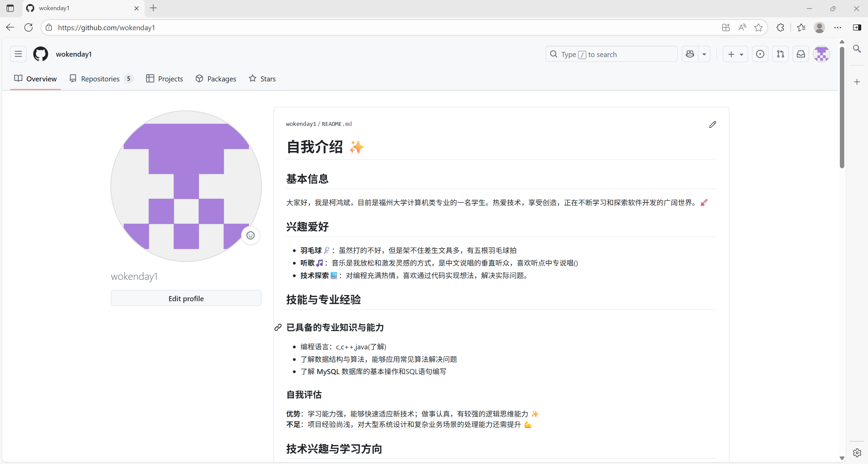Click the GitHub Octocat logo
Viewport: 868px width, 464px height.
[x=41, y=54]
